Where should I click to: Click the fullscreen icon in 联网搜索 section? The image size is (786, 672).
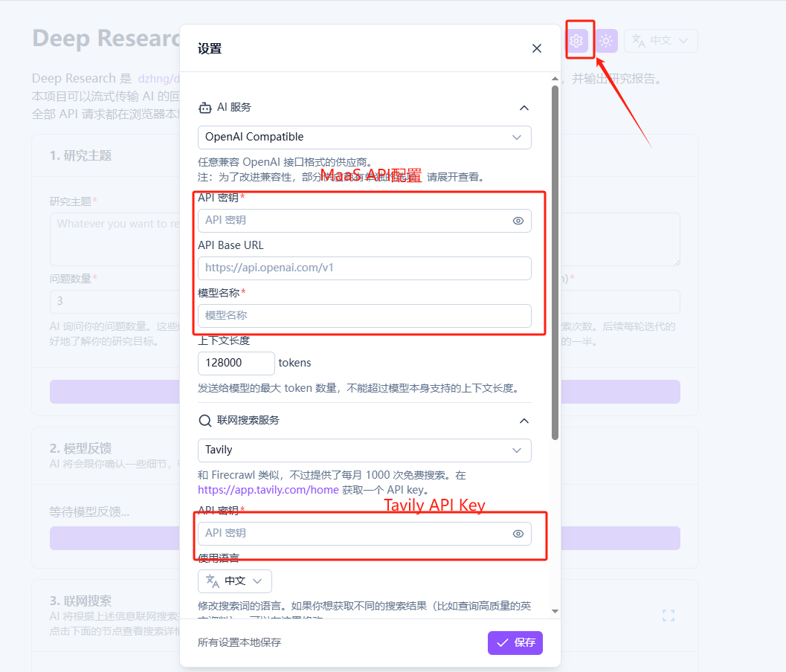click(x=669, y=616)
